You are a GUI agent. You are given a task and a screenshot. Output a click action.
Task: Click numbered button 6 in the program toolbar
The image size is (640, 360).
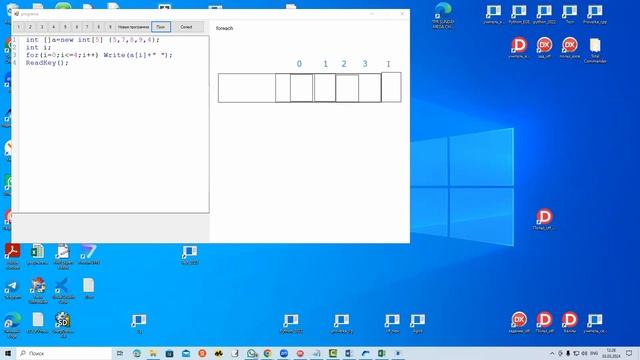(76, 27)
